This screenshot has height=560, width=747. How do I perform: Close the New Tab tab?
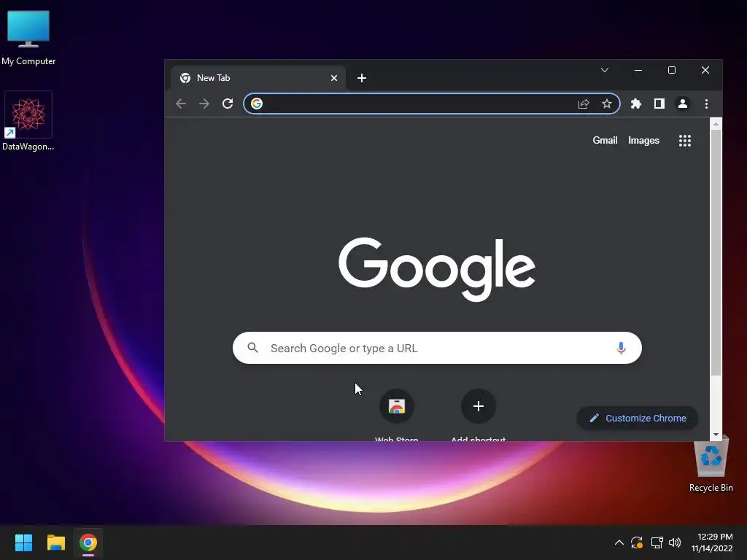pos(334,78)
